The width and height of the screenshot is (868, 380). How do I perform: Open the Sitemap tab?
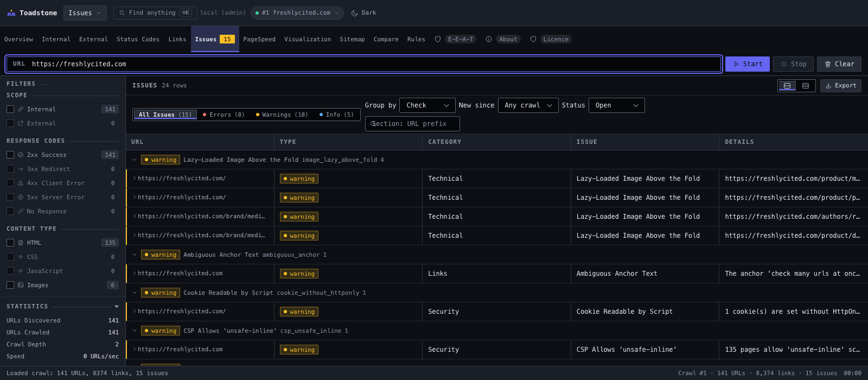352,39
